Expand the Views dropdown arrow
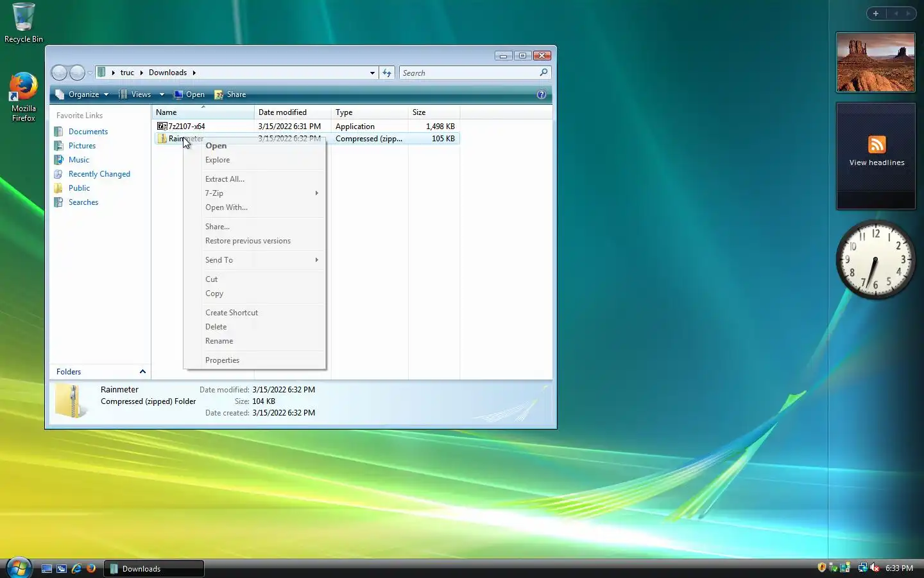The width and height of the screenshot is (924, 578). [x=162, y=94]
